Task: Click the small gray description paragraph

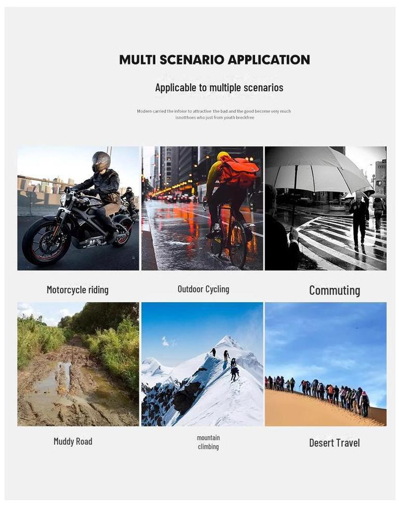Action: (x=214, y=114)
